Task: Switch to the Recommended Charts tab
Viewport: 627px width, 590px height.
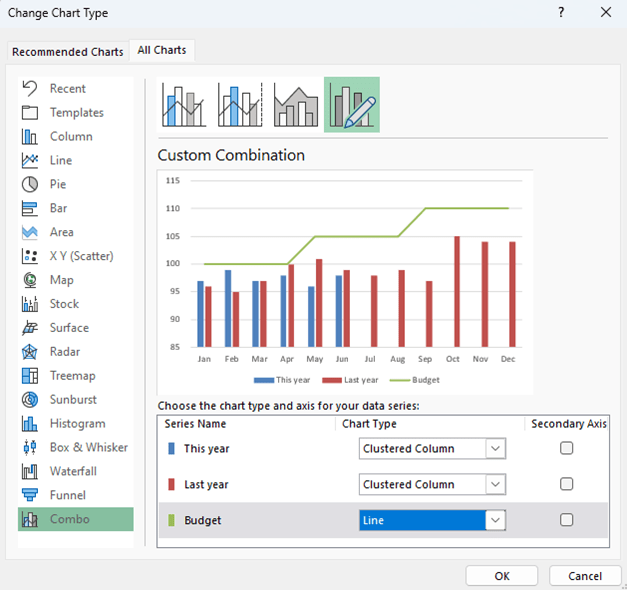Action: (x=68, y=52)
